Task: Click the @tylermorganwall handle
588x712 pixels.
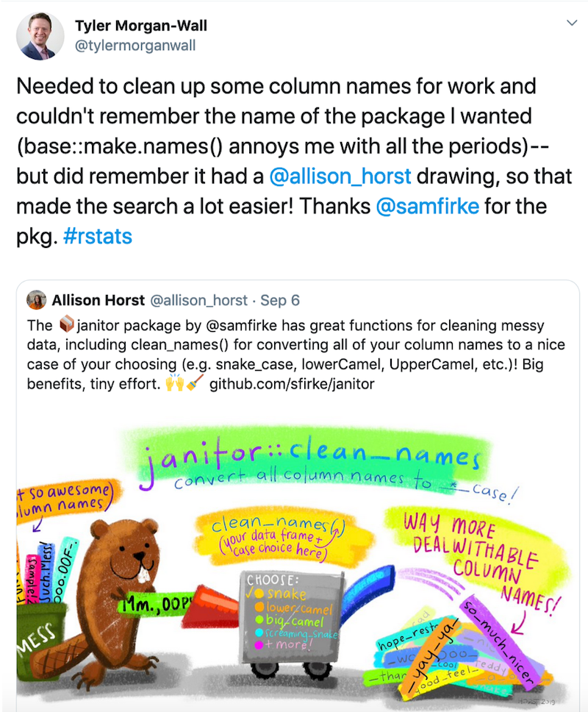Action: [x=135, y=46]
